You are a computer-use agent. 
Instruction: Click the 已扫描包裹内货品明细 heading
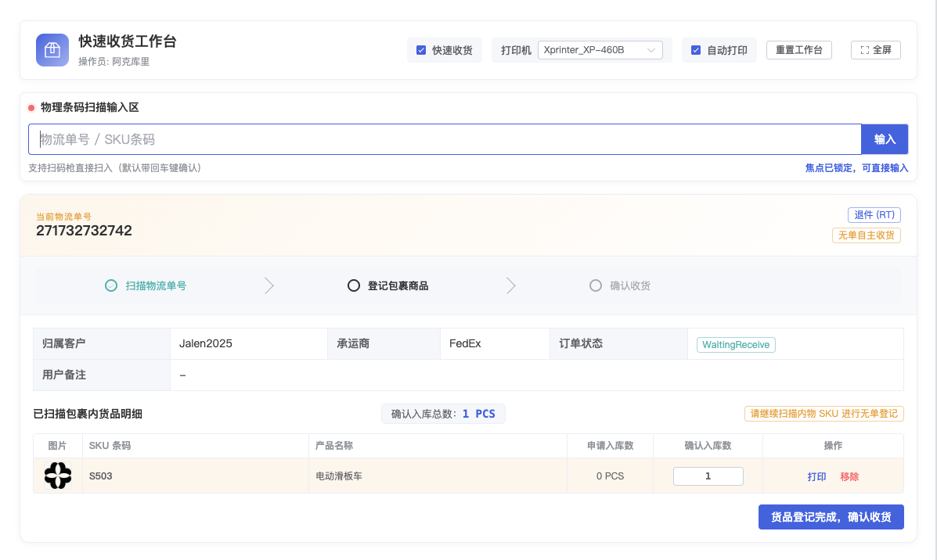tap(88, 414)
